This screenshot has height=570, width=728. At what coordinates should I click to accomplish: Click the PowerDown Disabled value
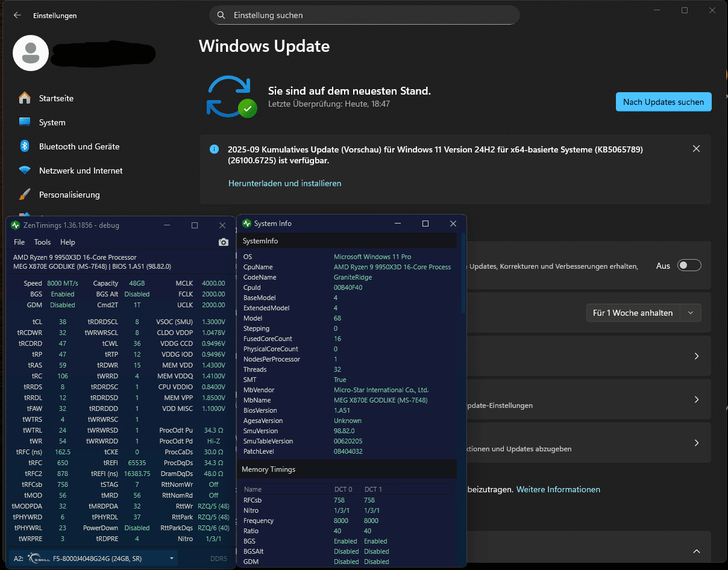point(137,528)
